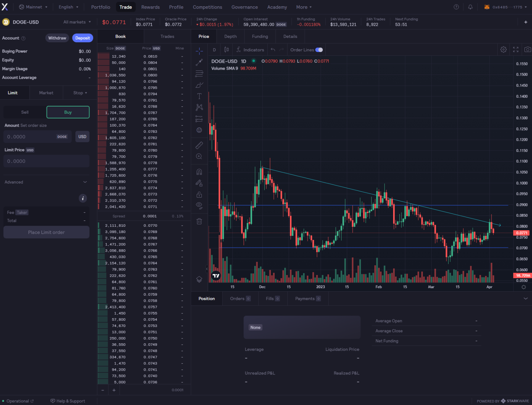Click the redo arrow in chart toolbar
The height and width of the screenshot is (405, 532).
282,50
